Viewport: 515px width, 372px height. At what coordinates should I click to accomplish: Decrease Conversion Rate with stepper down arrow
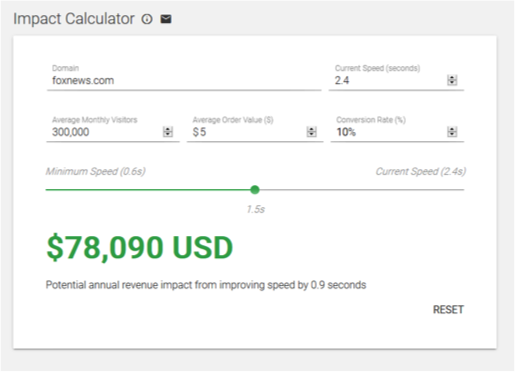click(x=452, y=134)
